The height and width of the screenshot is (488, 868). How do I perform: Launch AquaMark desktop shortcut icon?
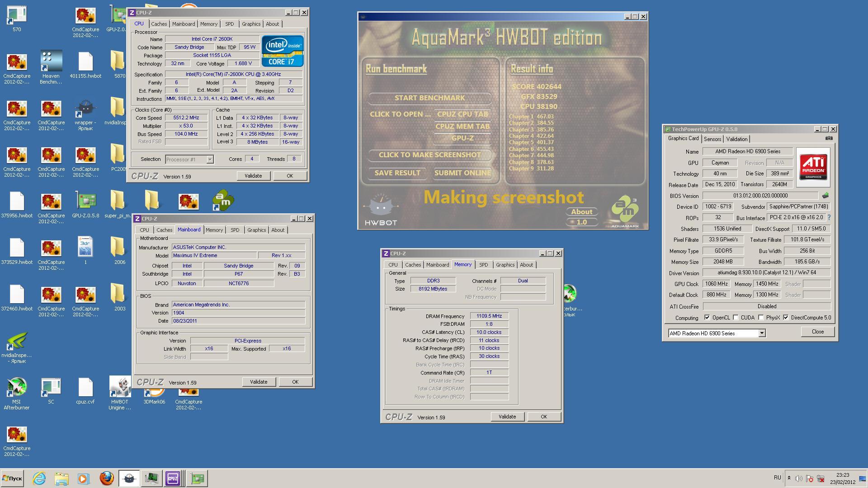(x=223, y=201)
